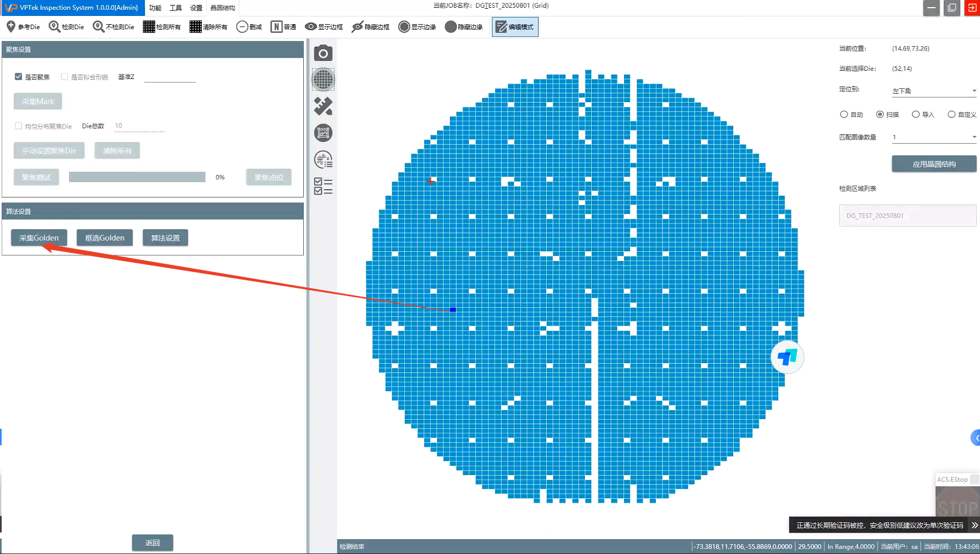The width and height of the screenshot is (980, 554).
Task: Choose the 导入 radio option
Action: tap(916, 115)
